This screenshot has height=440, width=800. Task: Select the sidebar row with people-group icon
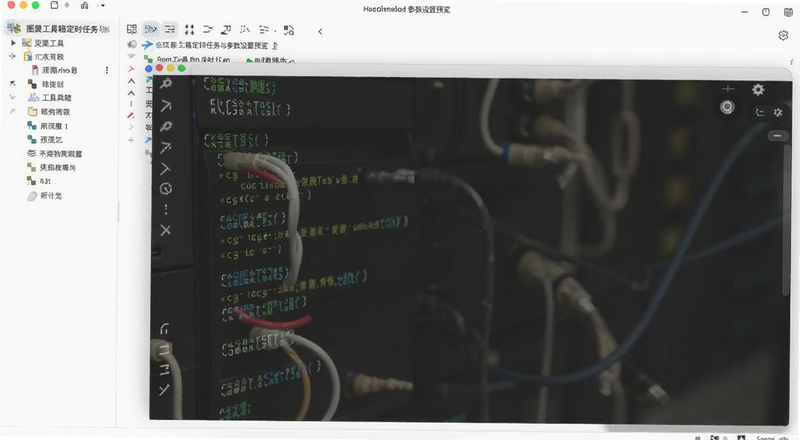59,97
